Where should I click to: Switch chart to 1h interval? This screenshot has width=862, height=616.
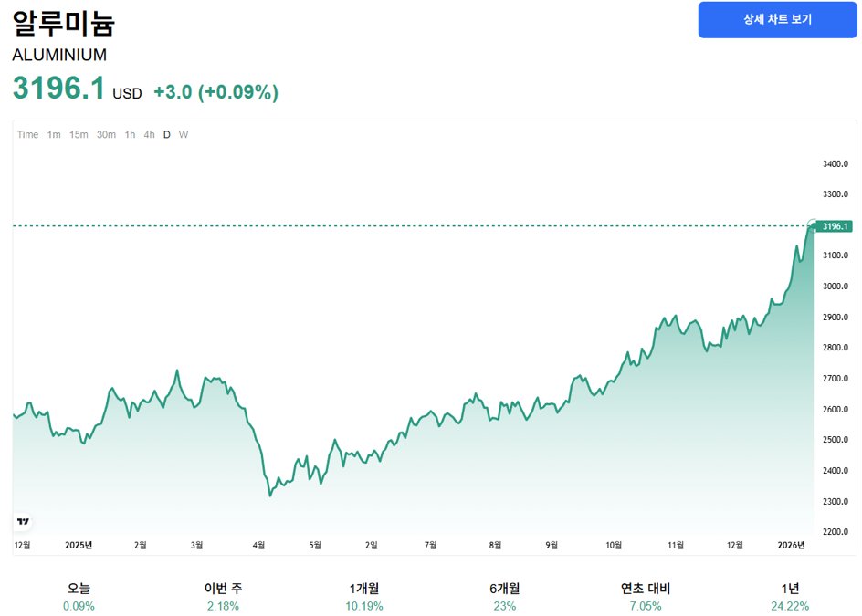tap(130, 135)
